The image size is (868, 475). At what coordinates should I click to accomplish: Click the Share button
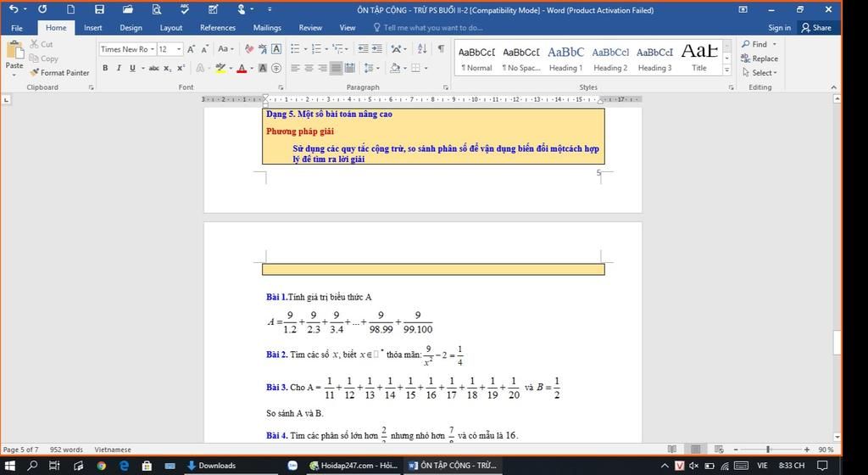pyautogui.click(x=816, y=28)
